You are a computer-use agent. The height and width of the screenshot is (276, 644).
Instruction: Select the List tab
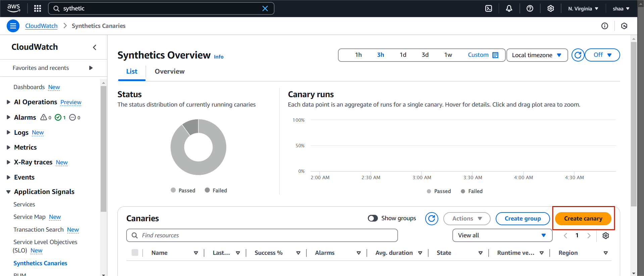[132, 71]
